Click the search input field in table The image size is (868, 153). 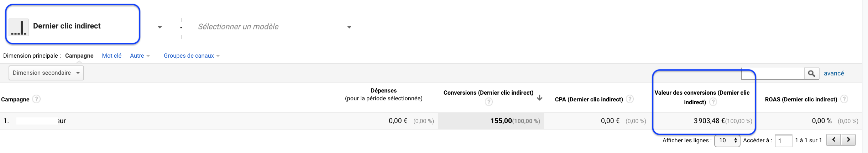[773, 73]
